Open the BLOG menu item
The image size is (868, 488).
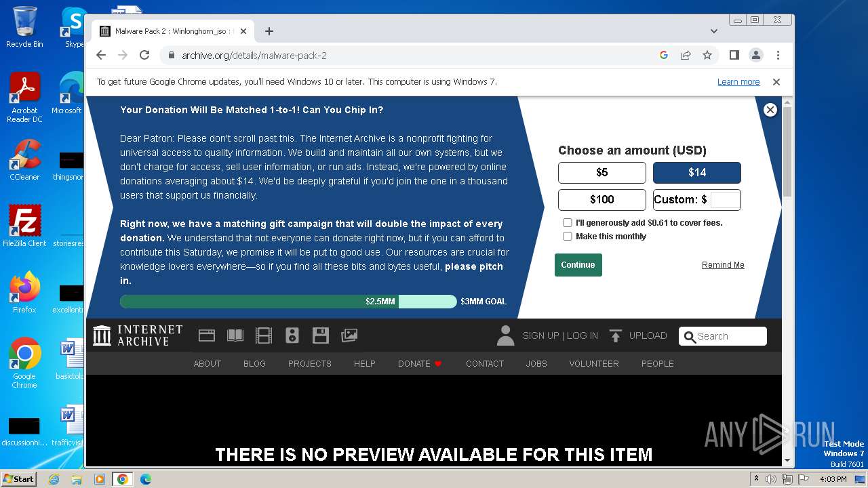tap(254, 364)
